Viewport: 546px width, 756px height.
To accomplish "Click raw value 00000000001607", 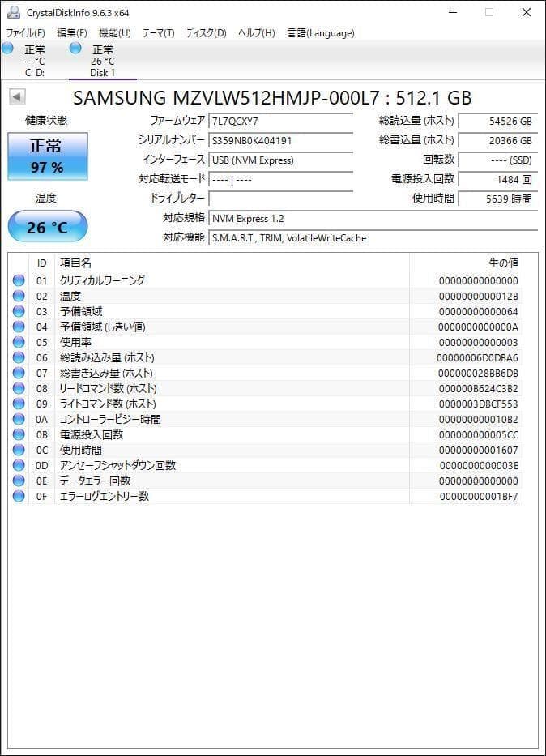I will coord(479,451).
